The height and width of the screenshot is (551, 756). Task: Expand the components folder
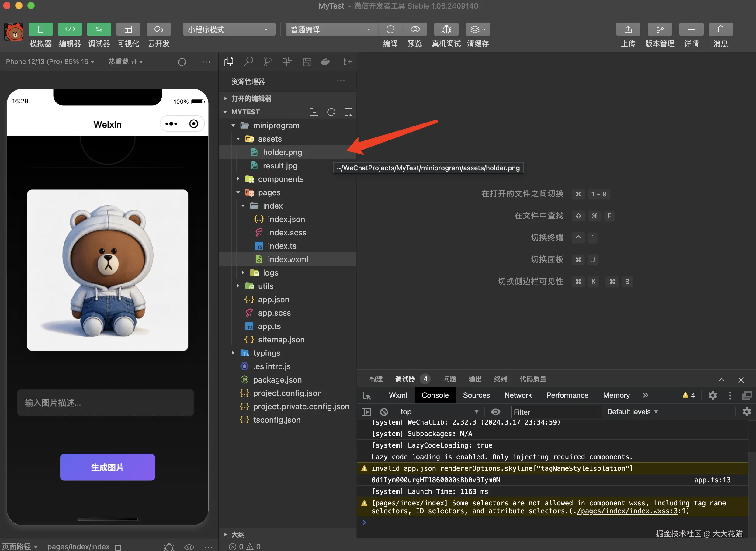tap(280, 179)
